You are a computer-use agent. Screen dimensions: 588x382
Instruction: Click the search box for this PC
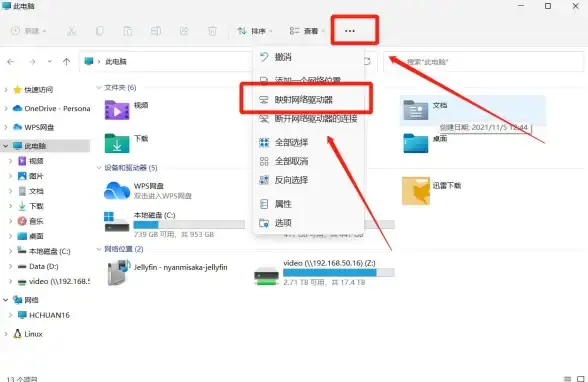click(x=483, y=61)
